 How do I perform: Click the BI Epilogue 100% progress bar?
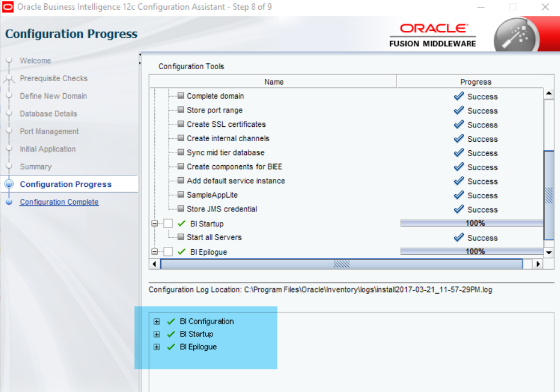472,251
